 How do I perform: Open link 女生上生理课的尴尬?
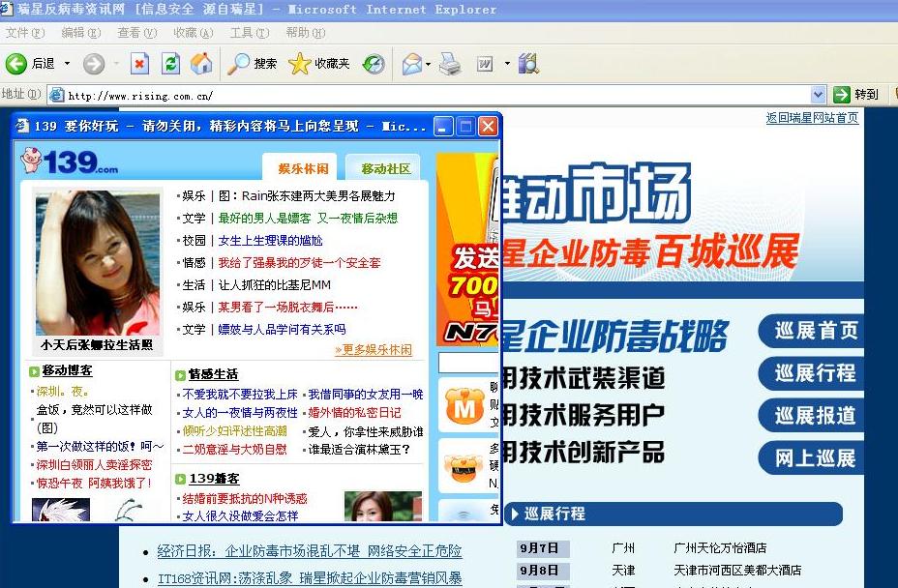tap(270, 241)
